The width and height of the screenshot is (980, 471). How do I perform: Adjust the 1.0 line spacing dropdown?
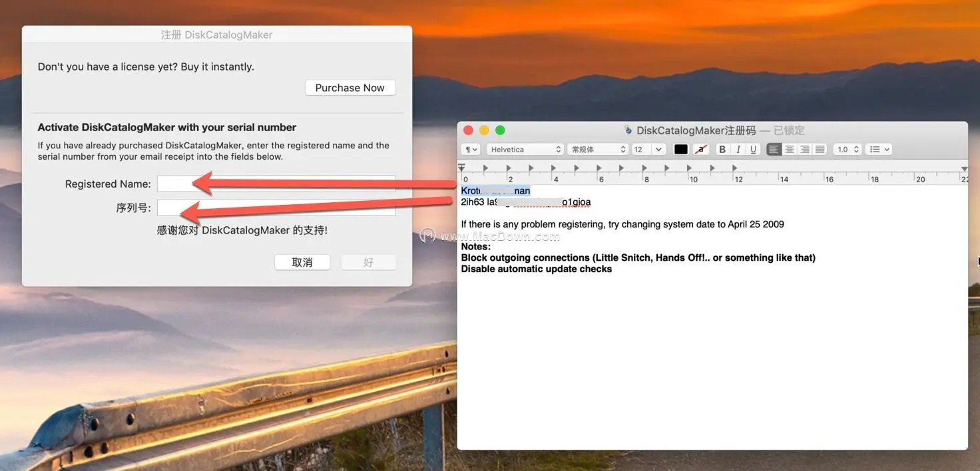point(848,150)
